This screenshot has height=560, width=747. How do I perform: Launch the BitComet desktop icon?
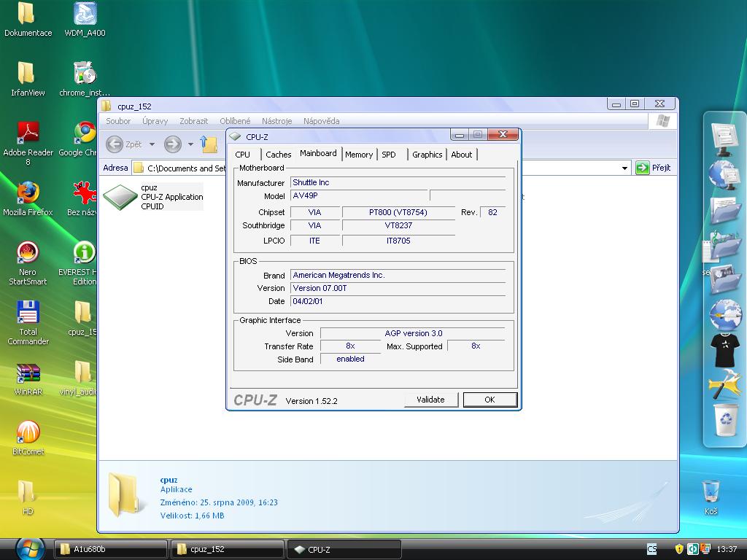(28, 433)
